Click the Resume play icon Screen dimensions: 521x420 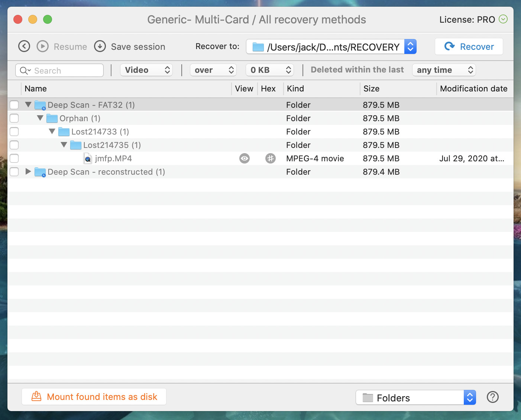point(43,46)
